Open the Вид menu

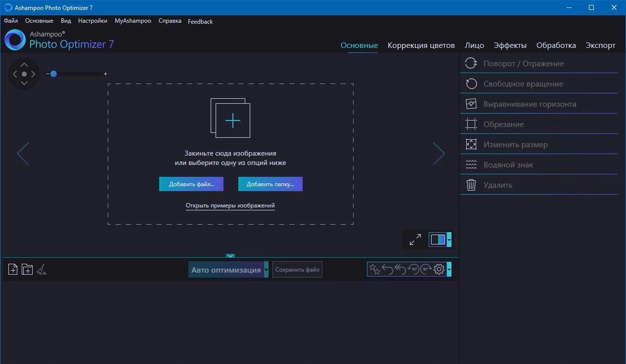click(x=66, y=21)
